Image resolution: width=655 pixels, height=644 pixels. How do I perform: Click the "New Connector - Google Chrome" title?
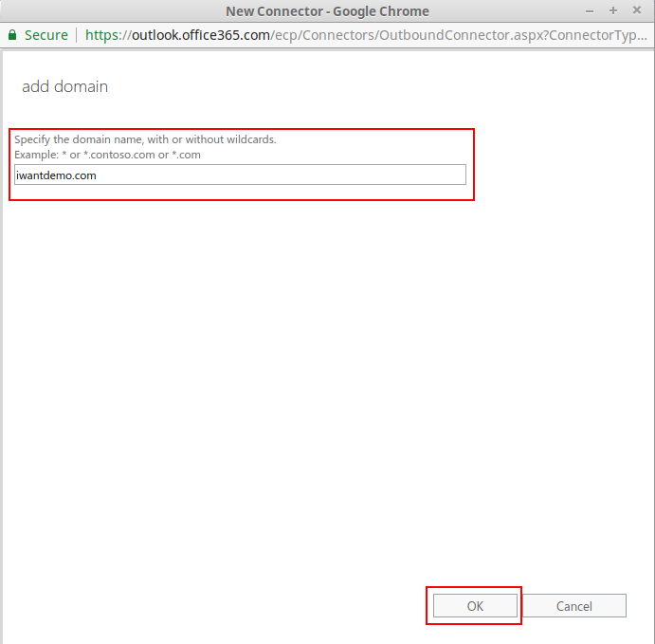point(327,10)
